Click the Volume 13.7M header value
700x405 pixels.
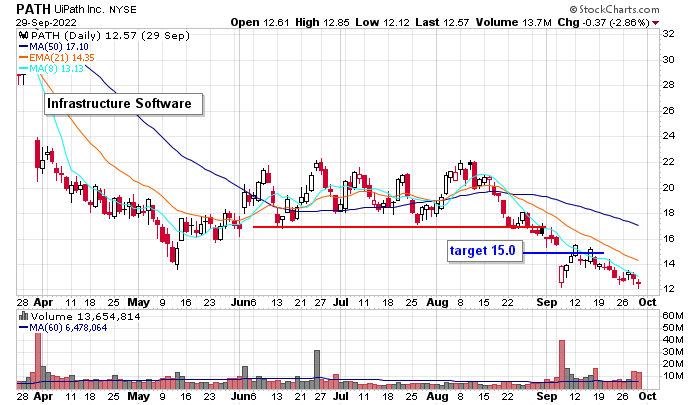tap(513, 22)
